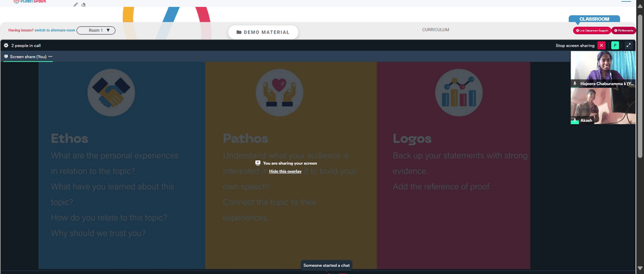Click 'How do you relate to this topic?'
The image size is (644, 274).
click(109, 218)
